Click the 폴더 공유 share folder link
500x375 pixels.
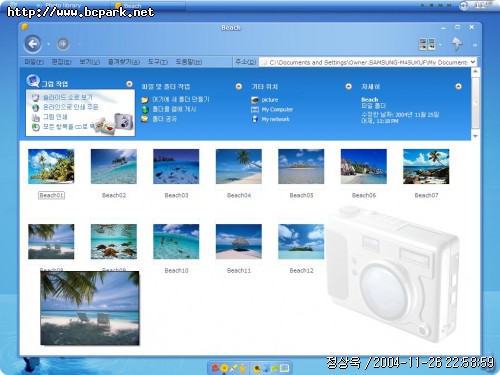[x=164, y=119]
